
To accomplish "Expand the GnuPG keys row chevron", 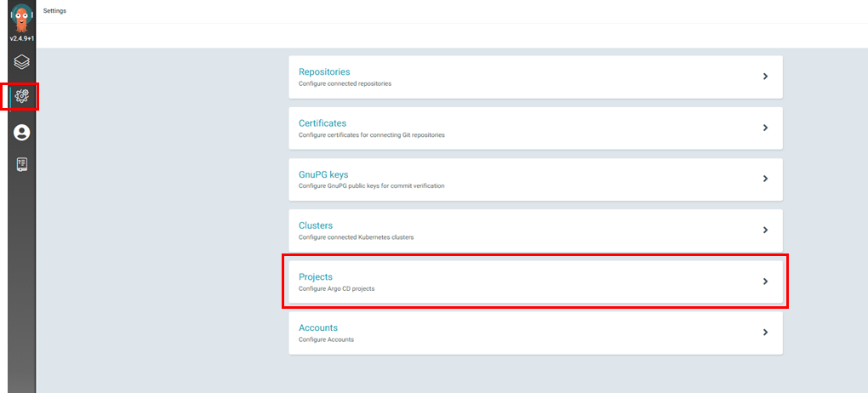I will pos(765,179).
